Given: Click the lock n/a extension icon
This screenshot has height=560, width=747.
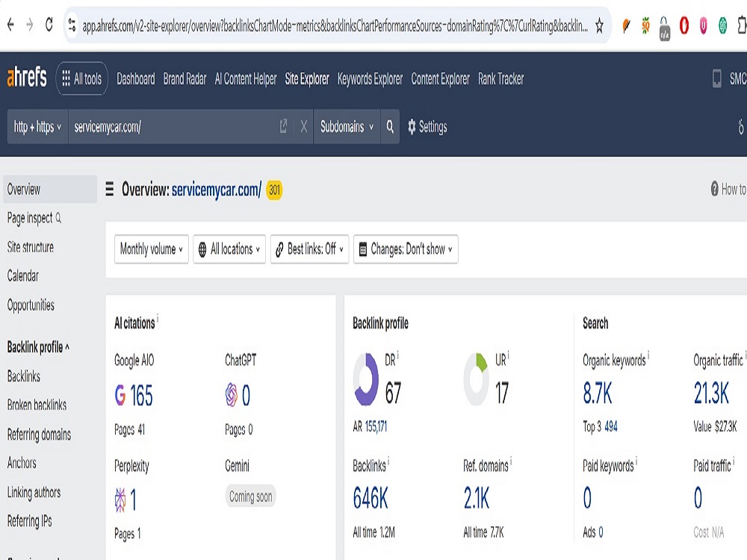Looking at the screenshot, I should click(x=664, y=28).
